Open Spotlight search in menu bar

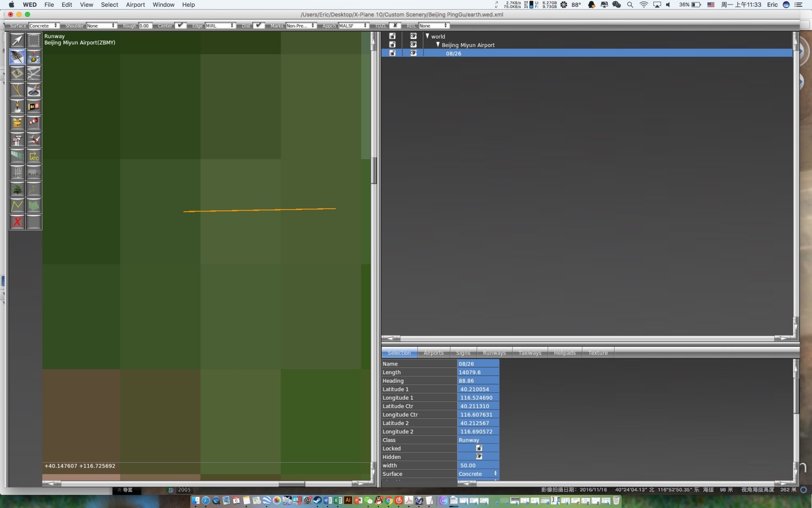click(630, 5)
